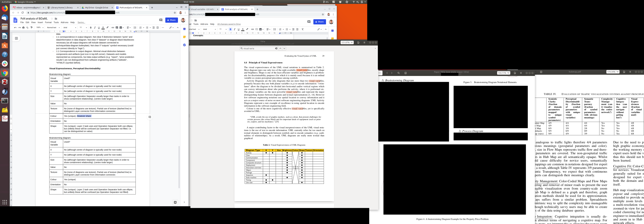Click the Print icon in left Docs toolbar
The image size is (644, 224).
click(x=23, y=28)
